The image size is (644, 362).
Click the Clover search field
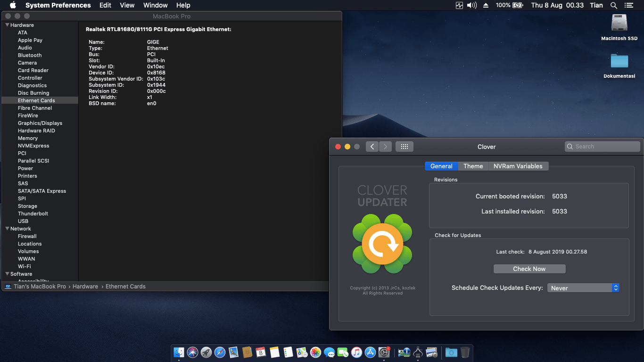(x=602, y=147)
